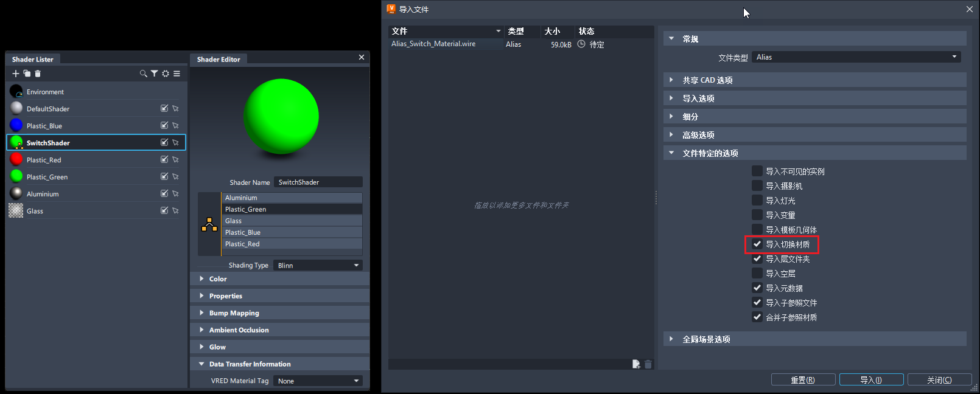Click pick-objects cursor icon for Glass row
This screenshot has width=980, height=394.
(x=175, y=210)
